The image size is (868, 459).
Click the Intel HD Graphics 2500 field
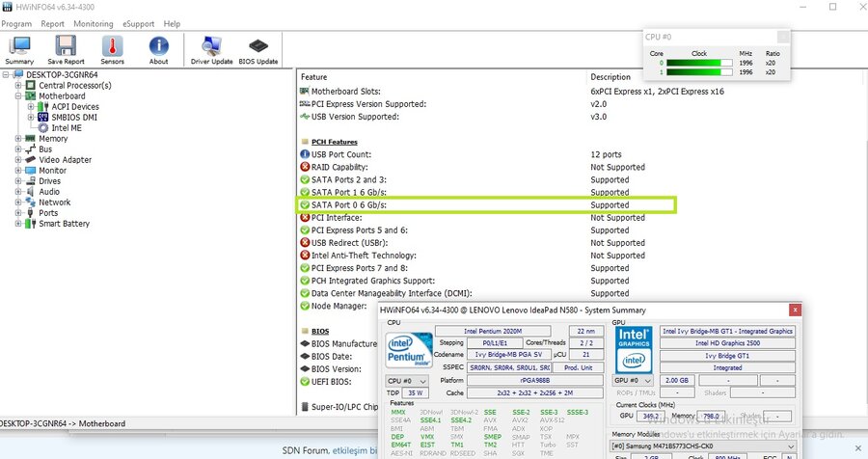(x=727, y=343)
